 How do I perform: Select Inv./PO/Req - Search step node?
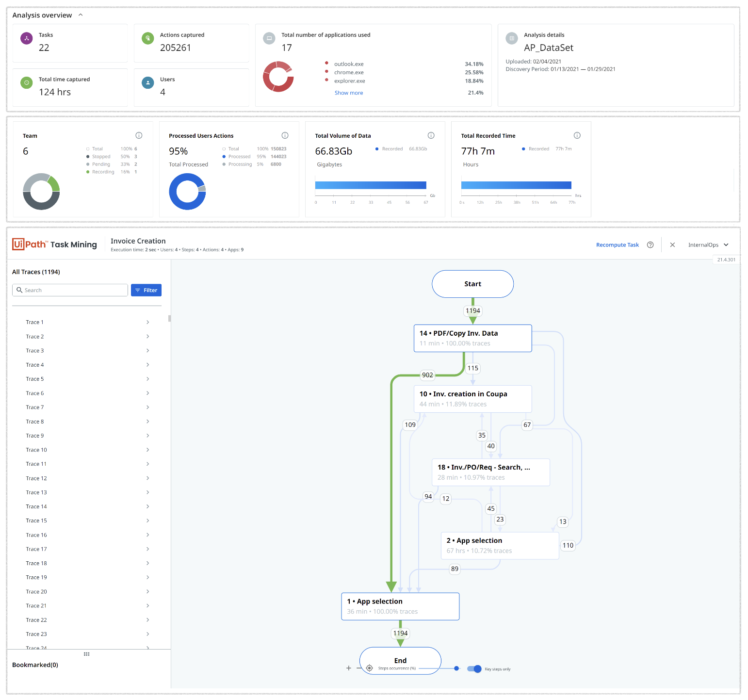(x=491, y=472)
